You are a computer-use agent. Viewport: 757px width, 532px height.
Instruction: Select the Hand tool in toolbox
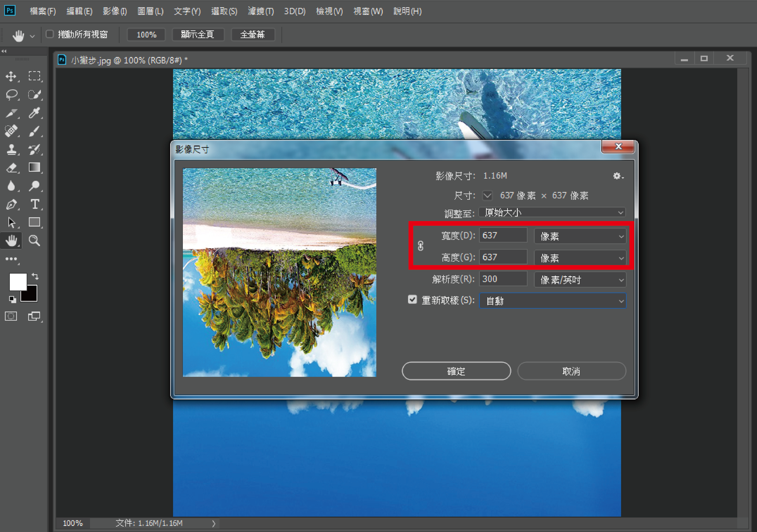(x=11, y=241)
